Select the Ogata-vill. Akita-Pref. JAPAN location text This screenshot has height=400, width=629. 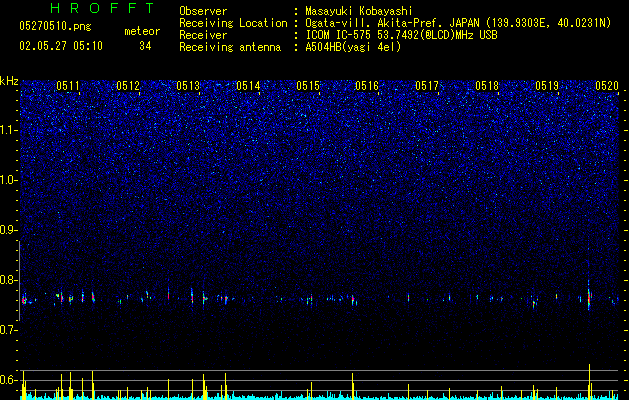(x=458, y=23)
